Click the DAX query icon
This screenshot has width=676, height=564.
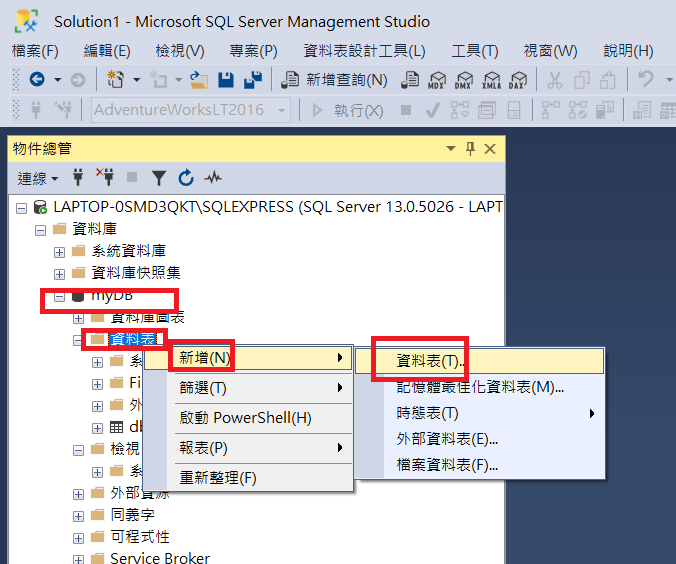518,80
